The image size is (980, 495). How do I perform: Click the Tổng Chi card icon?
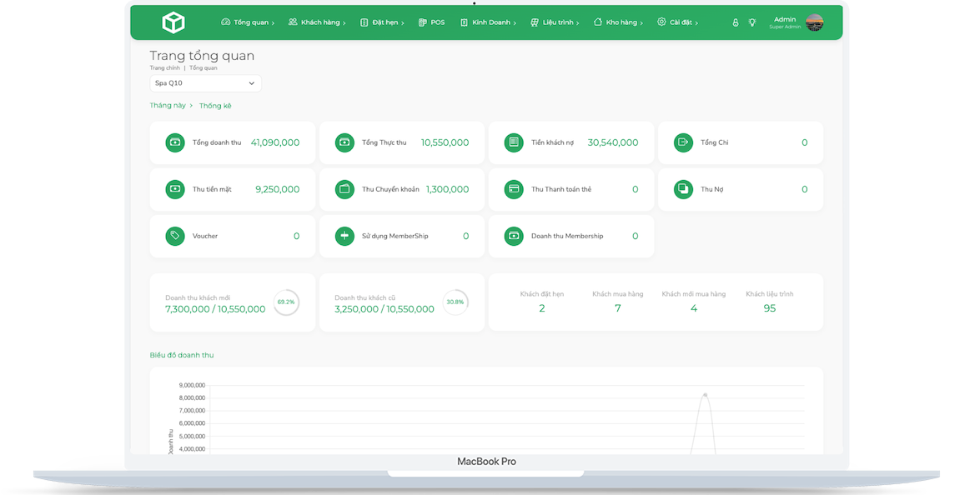click(683, 142)
